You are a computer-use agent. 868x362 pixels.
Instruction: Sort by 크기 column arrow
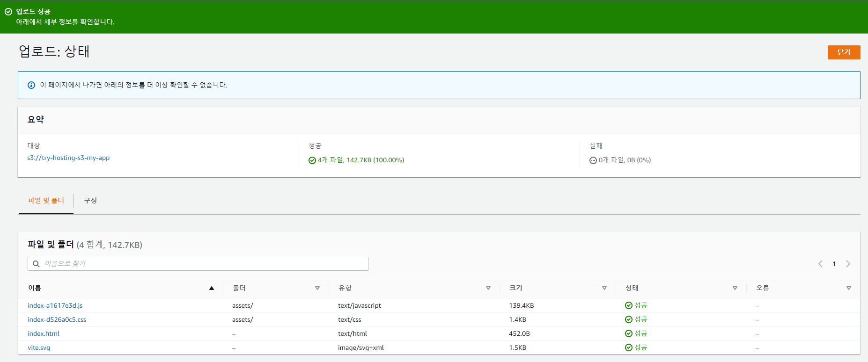pos(604,288)
